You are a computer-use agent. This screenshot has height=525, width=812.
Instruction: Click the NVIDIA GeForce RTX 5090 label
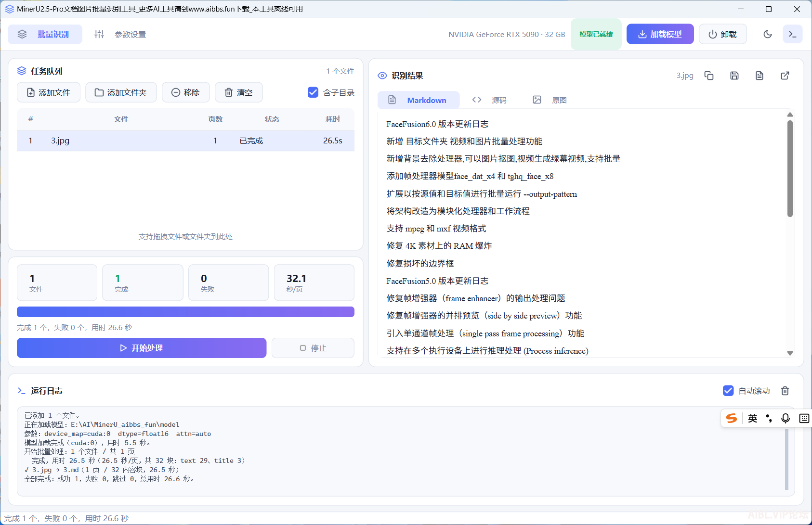pos(507,34)
